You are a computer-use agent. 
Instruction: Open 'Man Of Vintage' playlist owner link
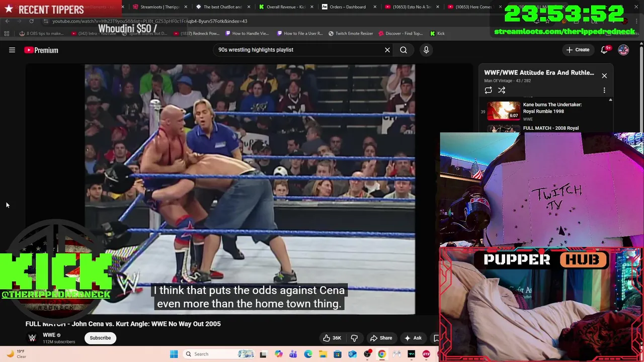[498, 80]
